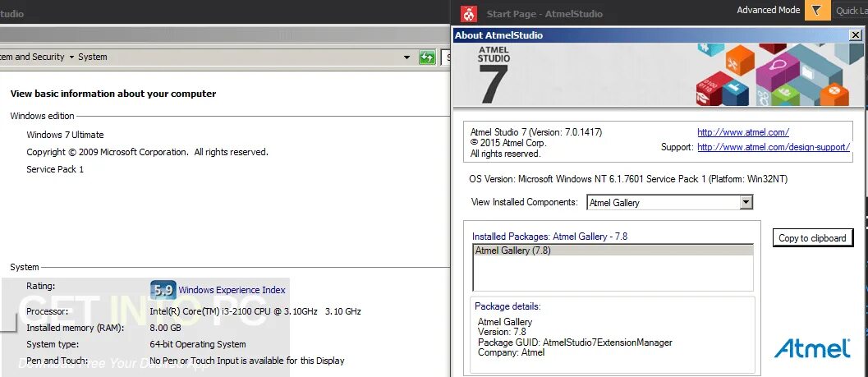Click the 2015 Atmel Corp. copyright line
868x377 pixels.
[x=508, y=143]
